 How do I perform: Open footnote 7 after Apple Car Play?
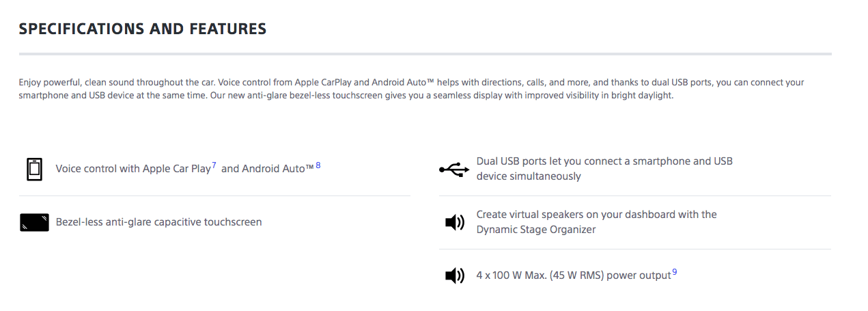click(214, 165)
